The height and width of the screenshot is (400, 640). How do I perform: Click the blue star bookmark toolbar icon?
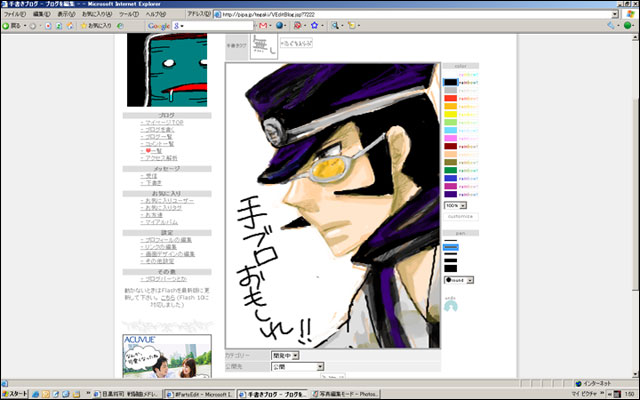(314, 26)
